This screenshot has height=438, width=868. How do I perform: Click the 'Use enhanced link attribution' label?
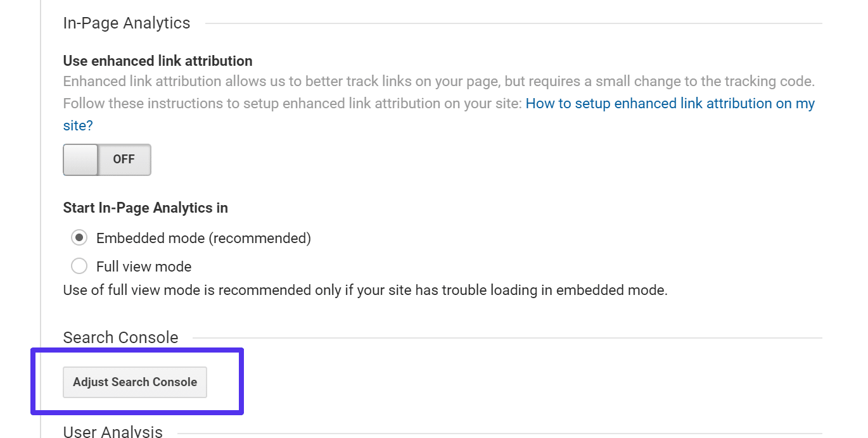tap(157, 61)
